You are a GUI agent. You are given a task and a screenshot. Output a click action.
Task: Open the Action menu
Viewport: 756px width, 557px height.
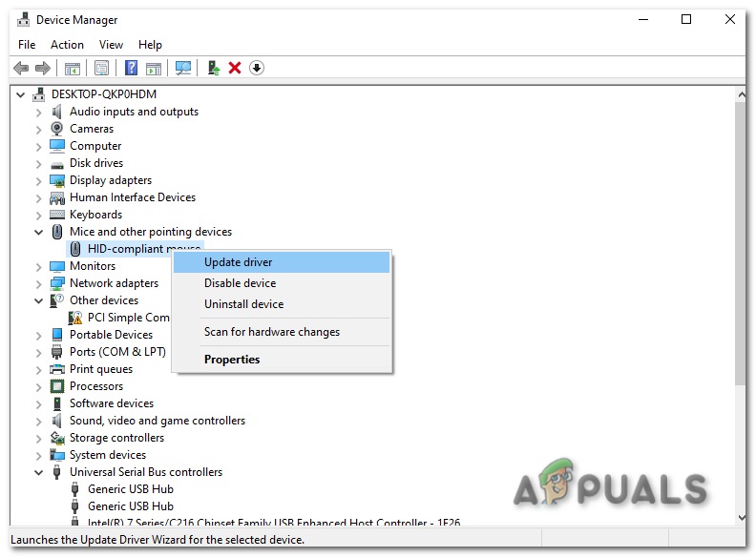pyautogui.click(x=67, y=45)
